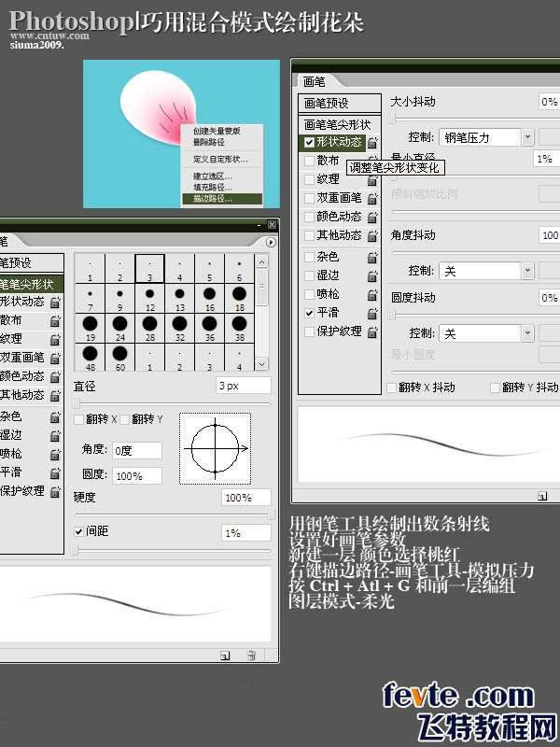Adjust the 大小抖动 slider
The image size is (560, 747).
click(x=474, y=119)
